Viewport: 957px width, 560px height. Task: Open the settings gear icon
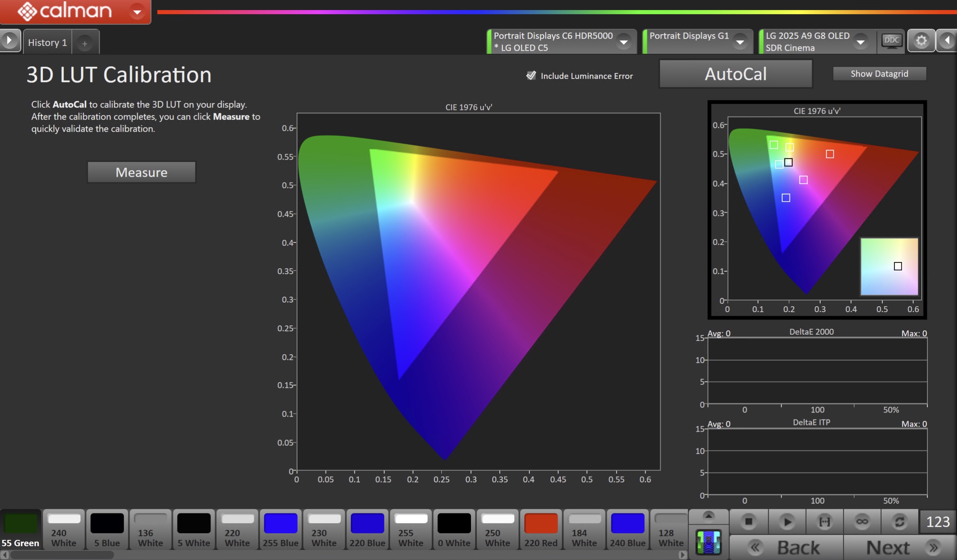click(921, 41)
